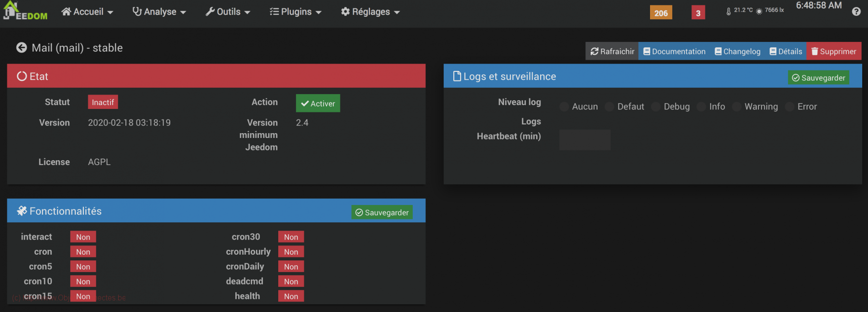Screen dimensions: 868x312
Task: Open the Plugins menu
Action: click(x=296, y=12)
